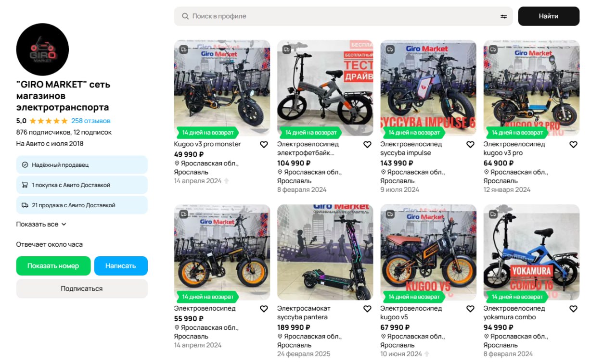Click the Подписаться subscribe button
The height and width of the screenshot is (364, 616).
click(82, 289)
